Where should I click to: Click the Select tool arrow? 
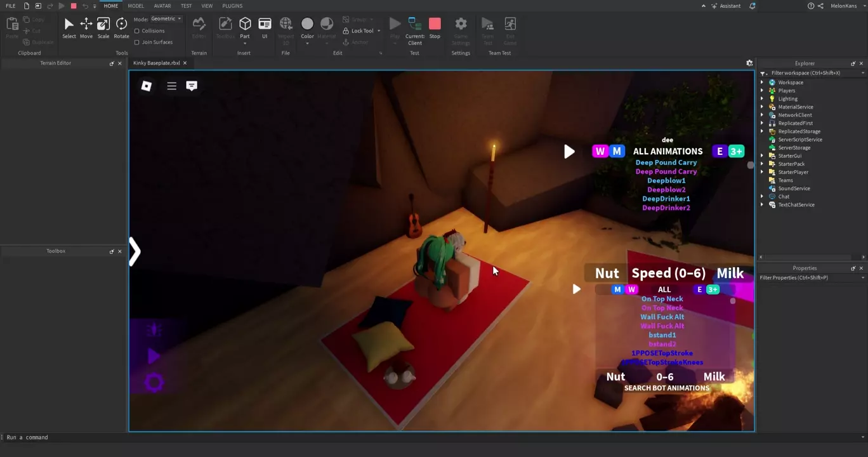69,28
